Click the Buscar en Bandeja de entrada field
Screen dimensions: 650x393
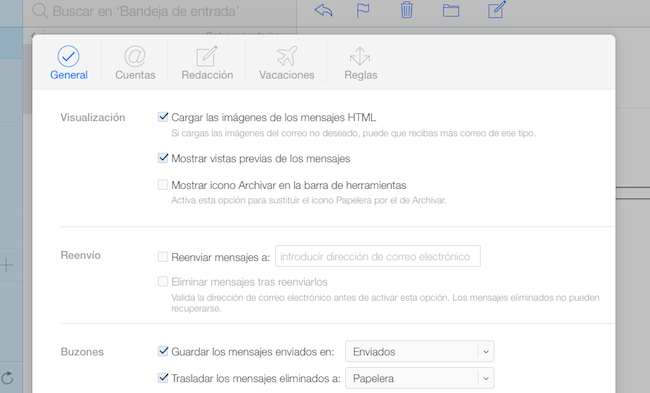(146, 11)
